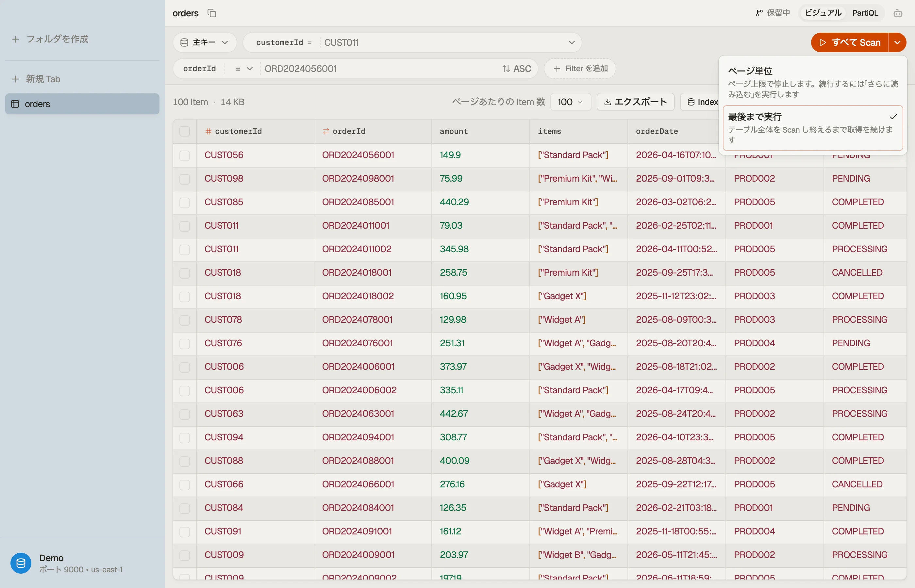Check the row checkbox for ORD2024011002
This screenshot has height=588, width=915.
pos(184,249)
